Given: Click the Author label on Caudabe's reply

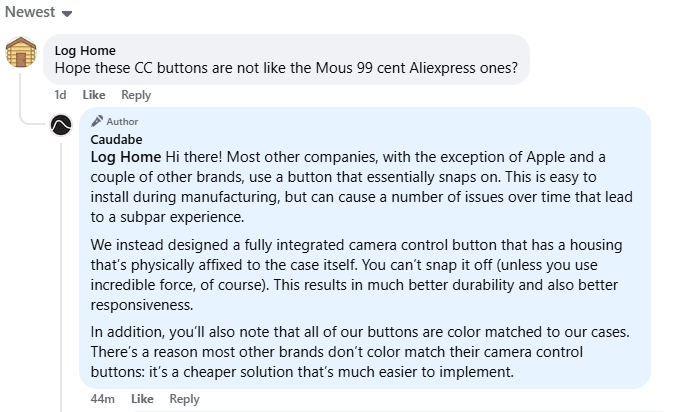Looking at the screenshot, I should pyautogui.click(x=122, y=122).
